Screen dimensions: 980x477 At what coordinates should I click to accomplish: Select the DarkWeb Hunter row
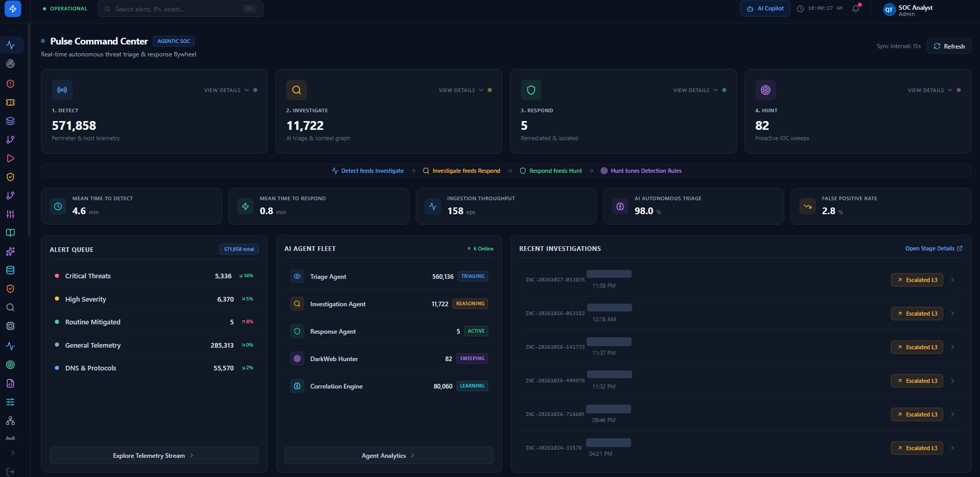pos(389,359)
